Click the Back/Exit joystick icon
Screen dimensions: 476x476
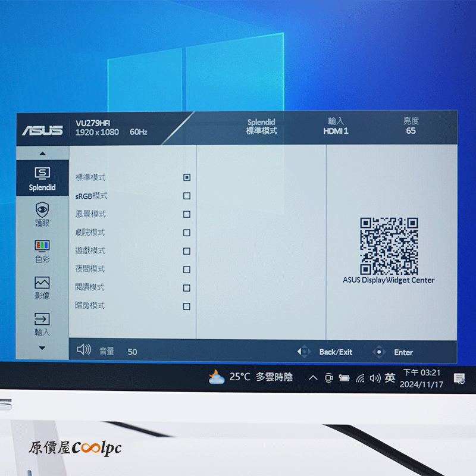click(x=304, y=352)
